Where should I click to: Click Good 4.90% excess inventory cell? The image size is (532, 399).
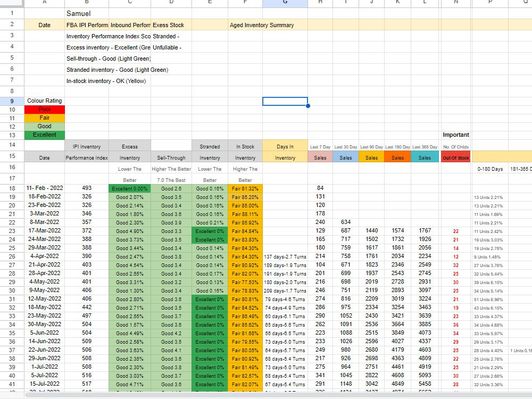[130, 231]
